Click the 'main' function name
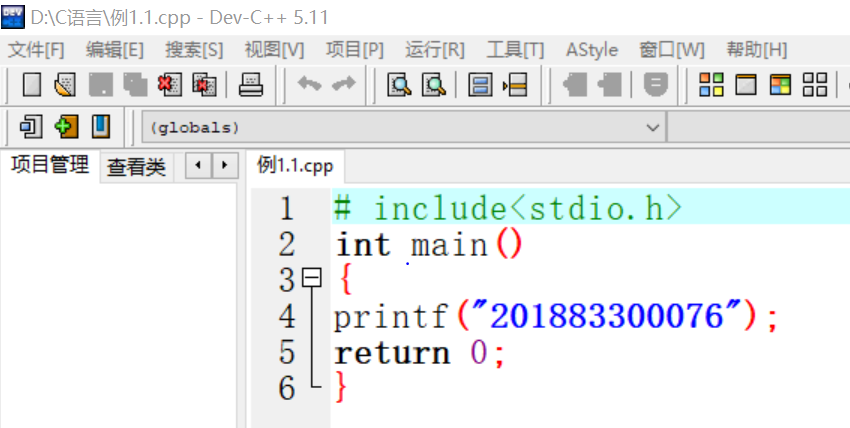Screen dimensions: 850x428 pyautogui.click(x=449, y=245)
